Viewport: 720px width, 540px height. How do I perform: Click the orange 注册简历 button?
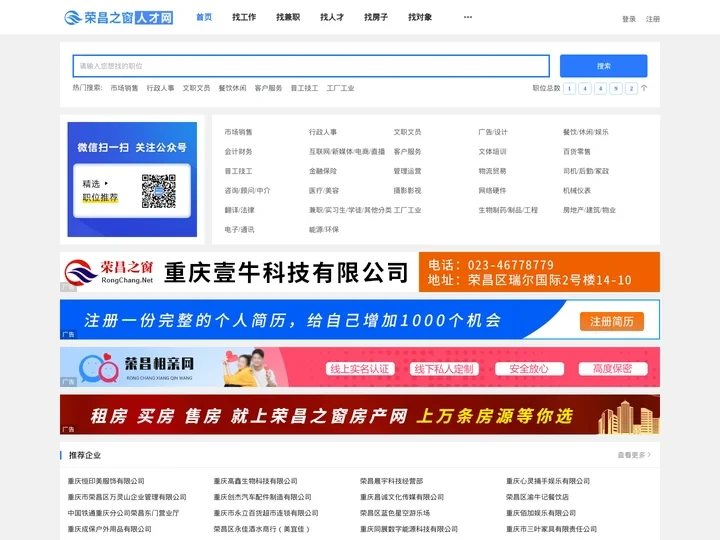click(612, 321)
